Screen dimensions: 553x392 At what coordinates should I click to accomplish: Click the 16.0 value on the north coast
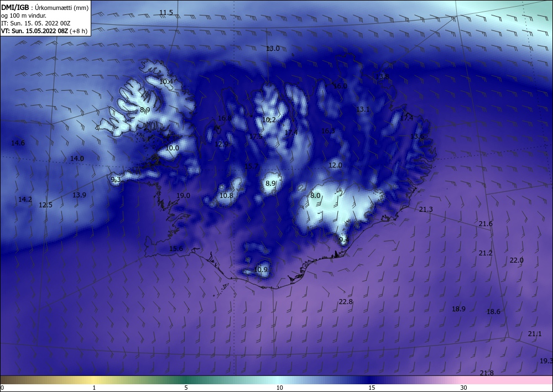(340, 86)
